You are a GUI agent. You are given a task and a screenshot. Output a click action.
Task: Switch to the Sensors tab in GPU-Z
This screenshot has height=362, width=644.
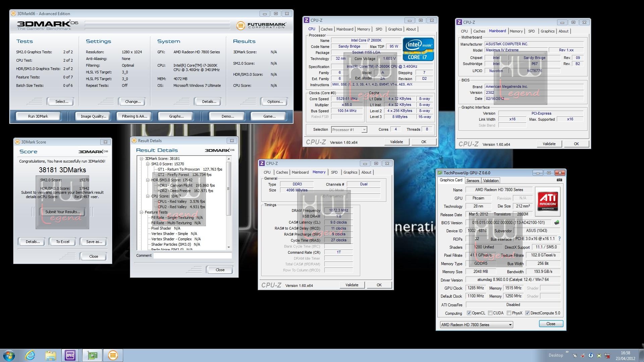473,181
